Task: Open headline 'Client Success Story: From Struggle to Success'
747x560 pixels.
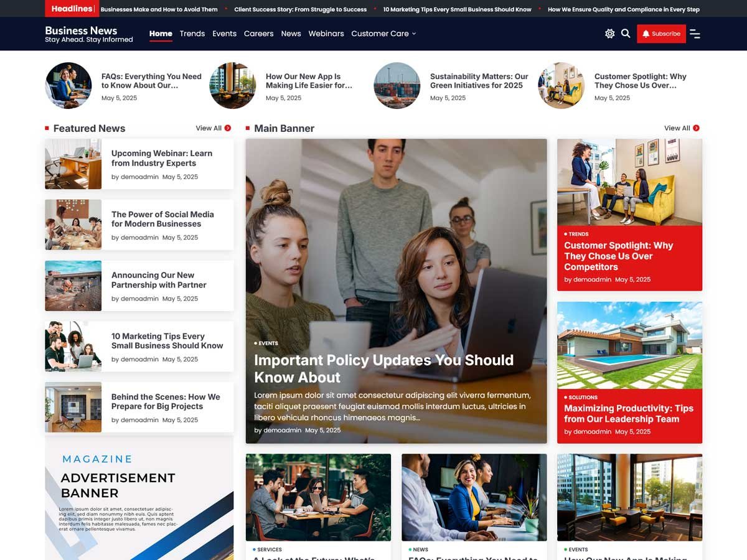Action: pos(300,9)
